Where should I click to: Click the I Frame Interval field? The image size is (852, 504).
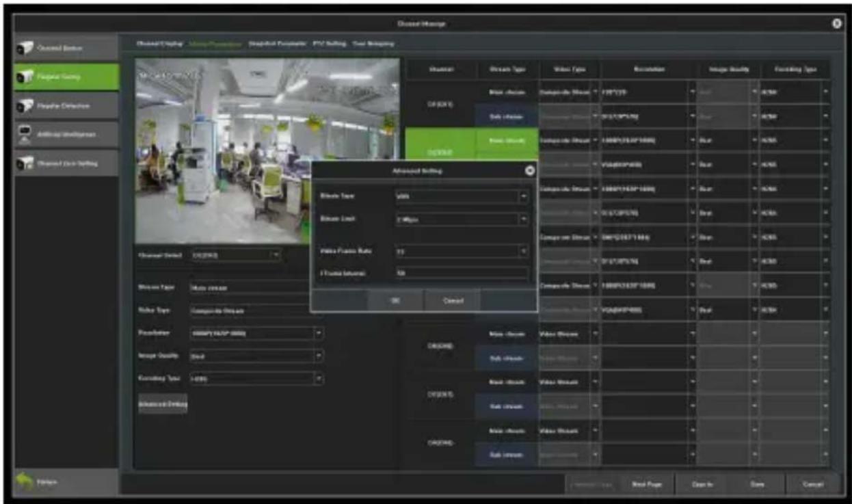point(462,274)
